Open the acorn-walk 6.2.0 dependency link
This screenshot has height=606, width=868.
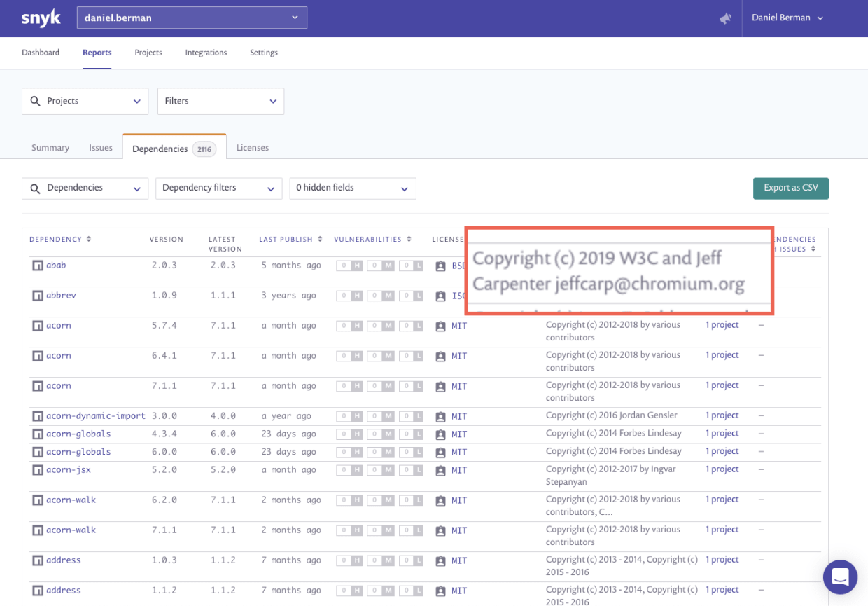(71, 500)
